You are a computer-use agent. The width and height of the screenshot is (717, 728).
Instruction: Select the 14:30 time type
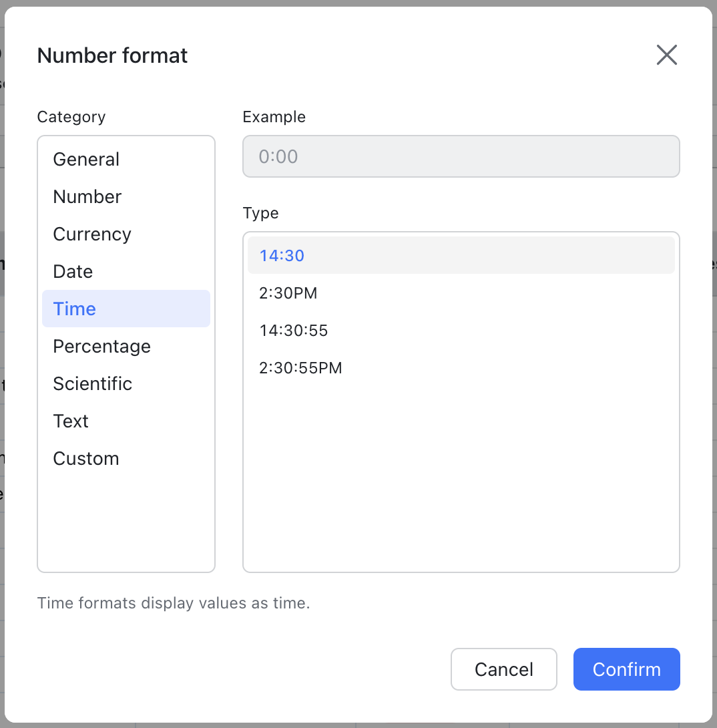(x=461, y=255)
